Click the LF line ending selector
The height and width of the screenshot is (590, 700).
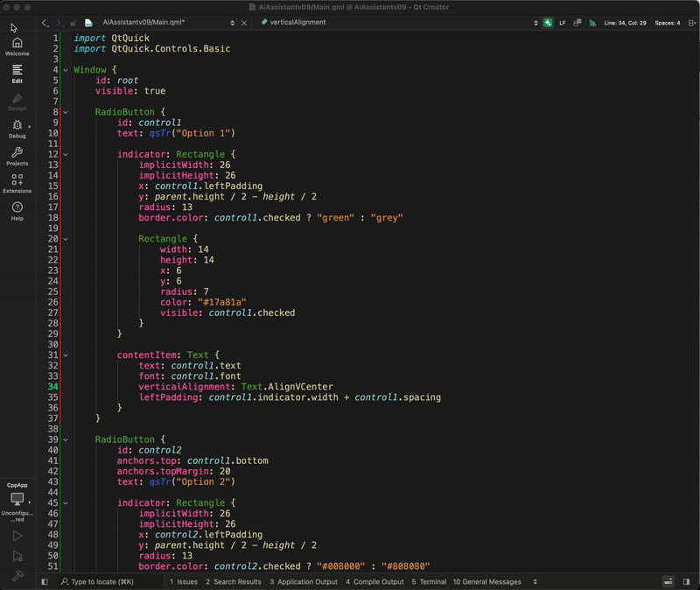563,23
